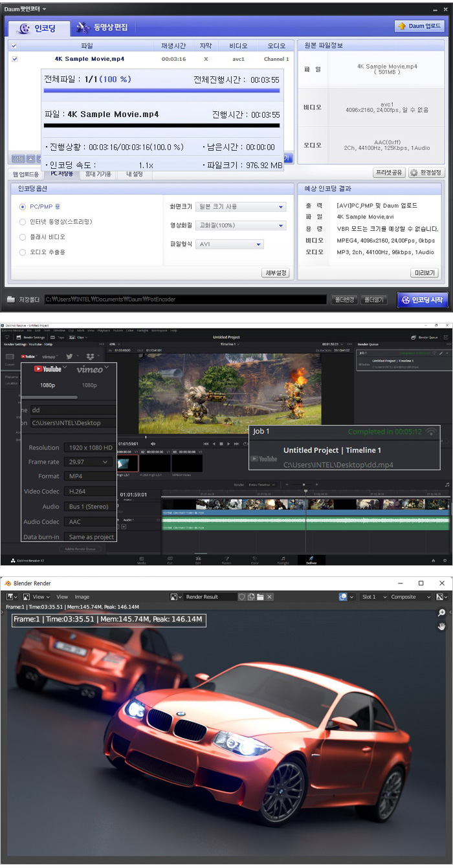Image resolution: width=453 pixels, height=868 pixels.
Task: Click the open image folder icon in Blender
Action: coord(260,597)
